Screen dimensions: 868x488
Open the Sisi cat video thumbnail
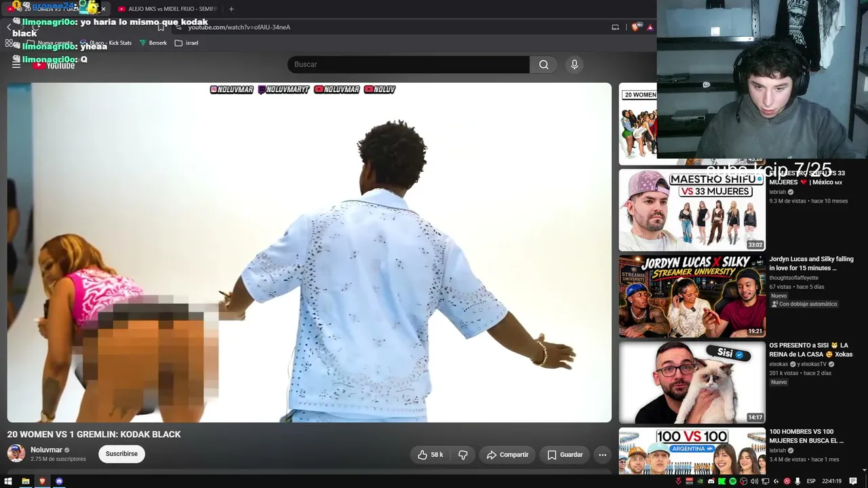(692, 382)
